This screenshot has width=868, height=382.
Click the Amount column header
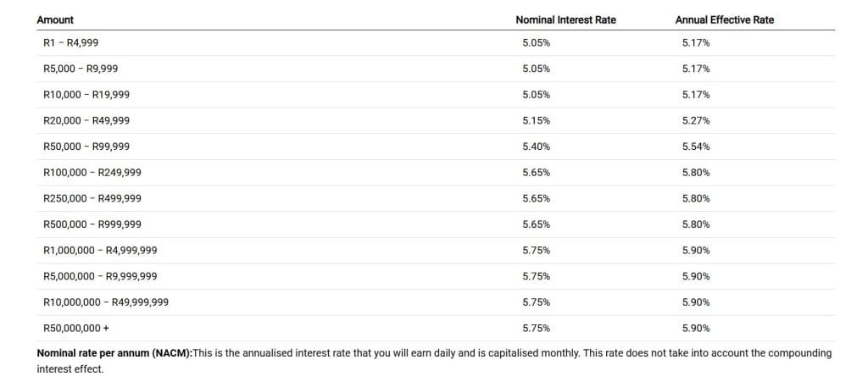point(55,19)
